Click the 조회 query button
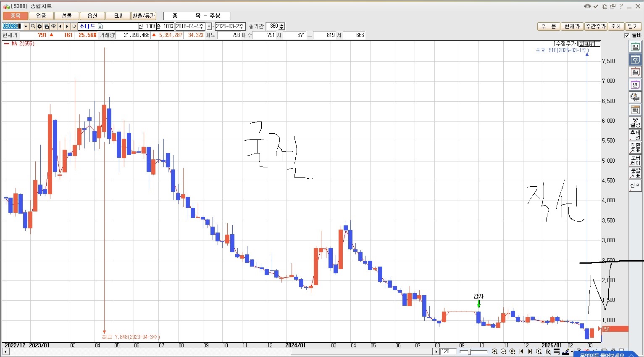Screen dimensions: 644x357 click(x=615, y=26)
